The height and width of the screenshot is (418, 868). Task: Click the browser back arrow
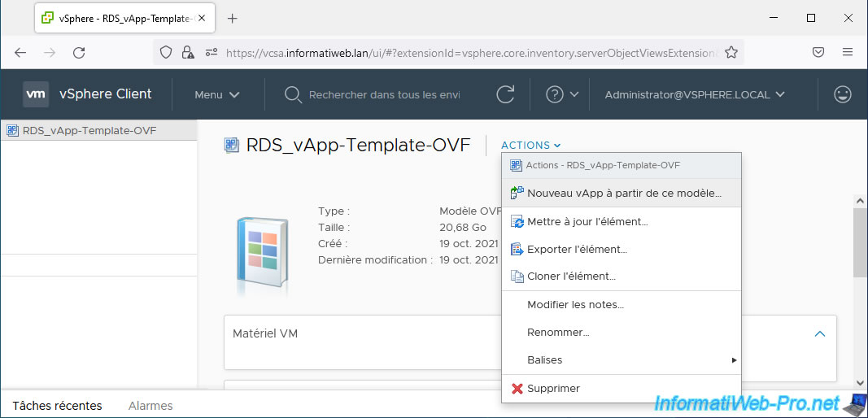pyautogui.click(x=20, y=53)
